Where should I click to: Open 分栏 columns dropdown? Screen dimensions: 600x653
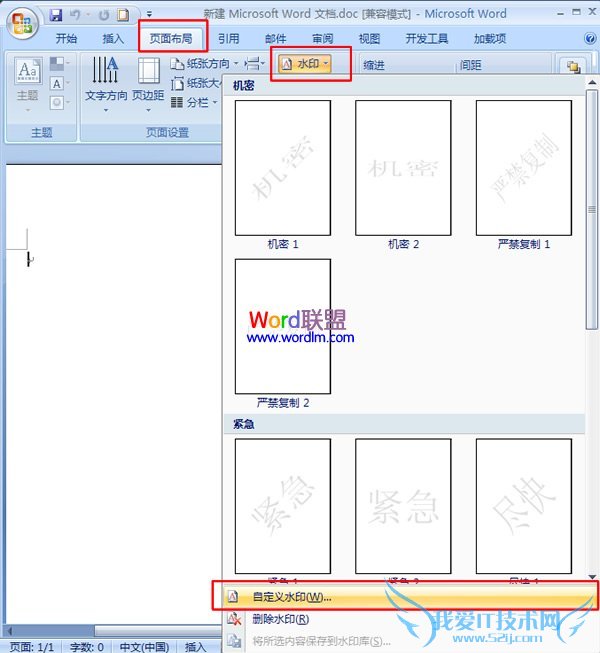click(x=194, y=102)
